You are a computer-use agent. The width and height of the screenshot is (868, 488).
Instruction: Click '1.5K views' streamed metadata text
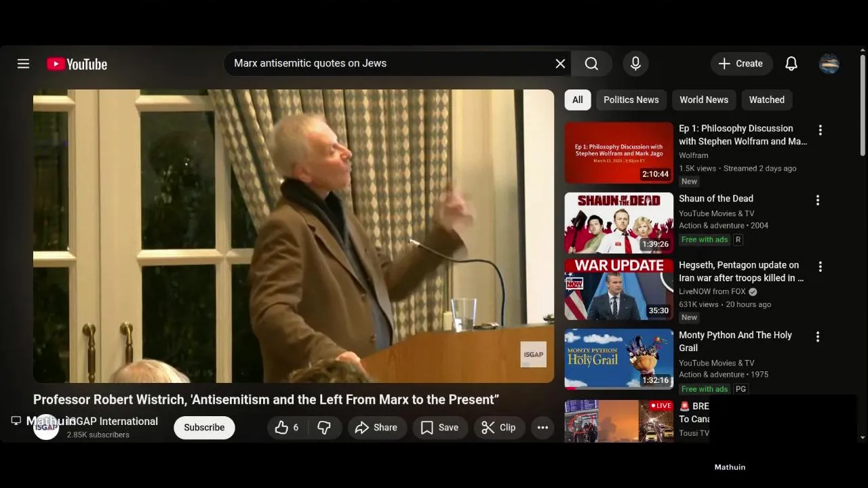tap(738, 168)
